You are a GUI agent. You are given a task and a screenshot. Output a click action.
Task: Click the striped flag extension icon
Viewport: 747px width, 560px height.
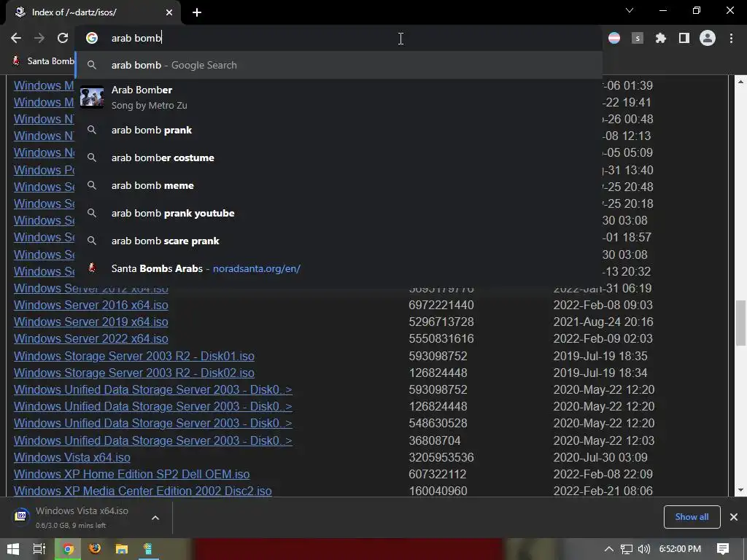coord(614,38)
